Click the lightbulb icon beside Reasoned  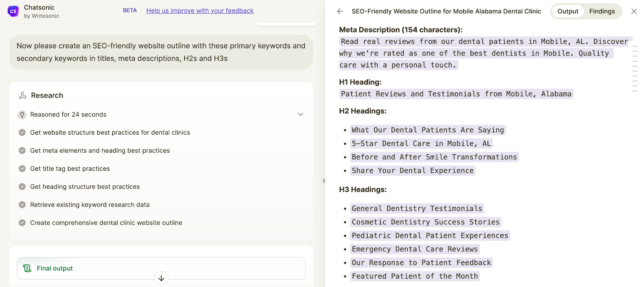click(x=22, y=115)
